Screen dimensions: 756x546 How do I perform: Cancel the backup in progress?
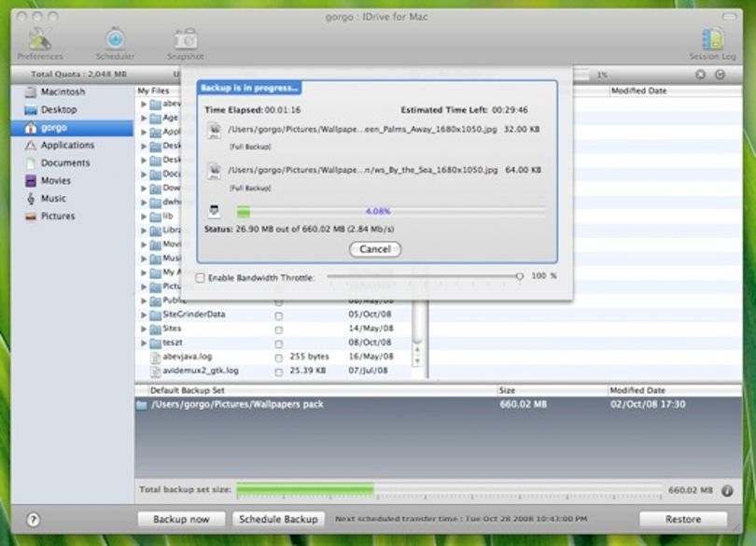coord(375,249)
